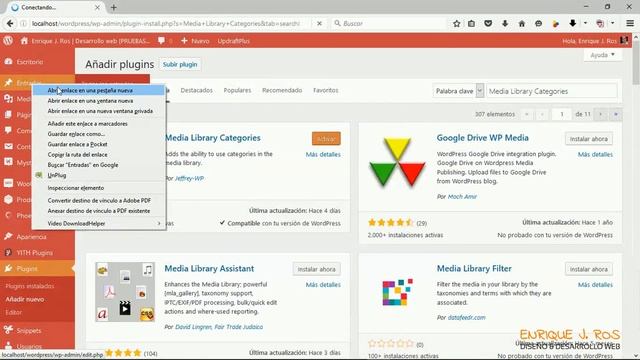Screen dimensions: 640x360
Task: Open the WordPress logo menu in the admin bar
Action: (8, 41)
